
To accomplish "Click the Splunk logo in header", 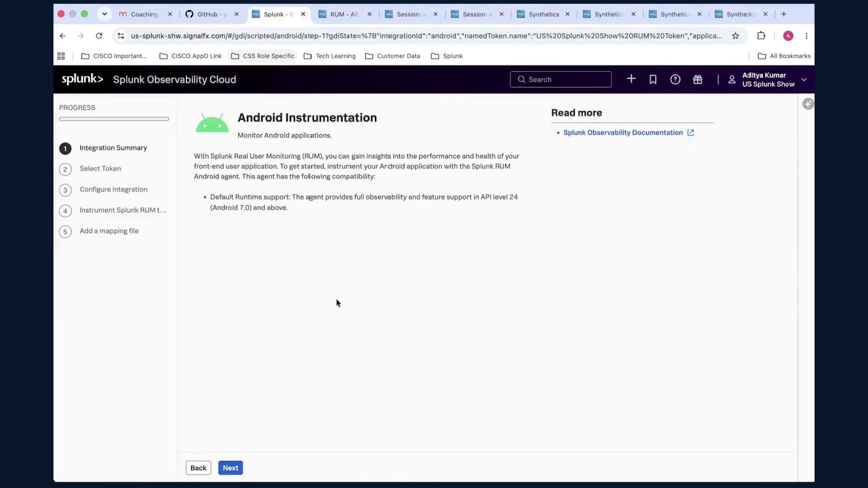I will (x=82, y=79).
